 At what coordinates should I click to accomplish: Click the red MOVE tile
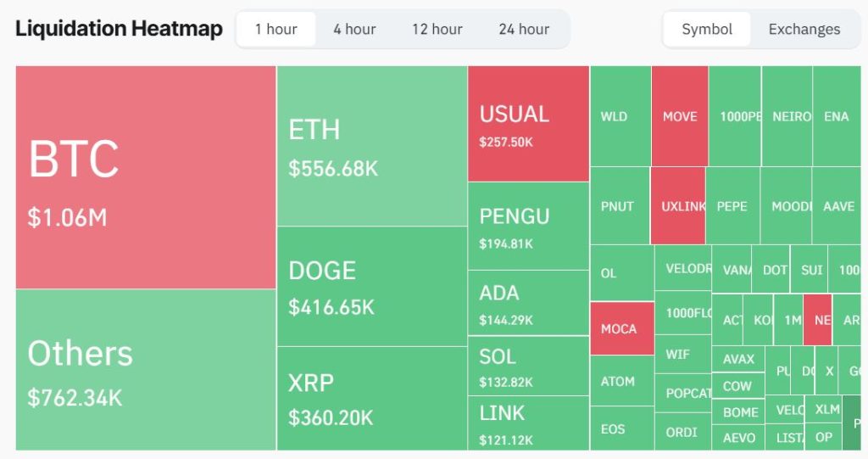tap(680, 116)
